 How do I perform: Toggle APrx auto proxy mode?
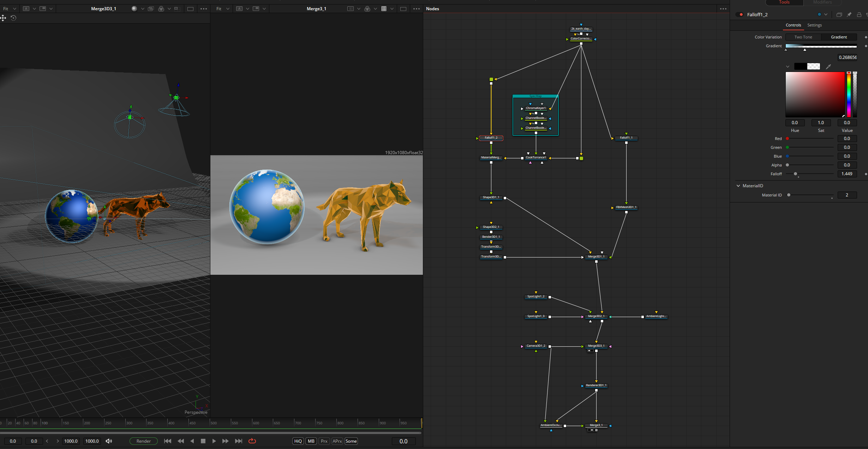[337, 441]
